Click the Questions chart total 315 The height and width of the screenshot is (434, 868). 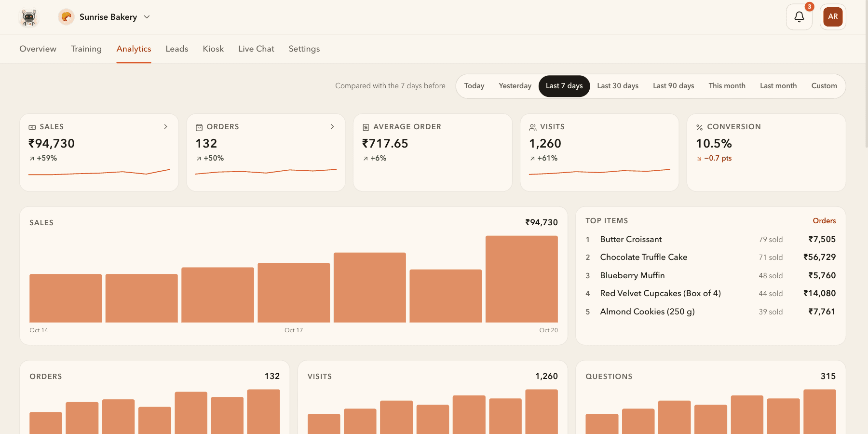pos(828,376)
